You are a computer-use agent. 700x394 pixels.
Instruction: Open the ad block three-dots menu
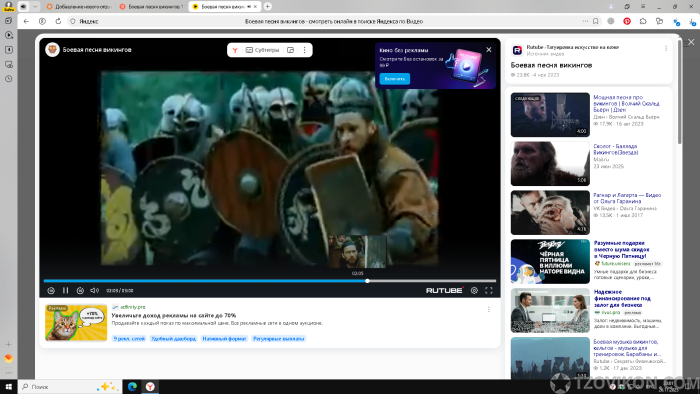489,309
